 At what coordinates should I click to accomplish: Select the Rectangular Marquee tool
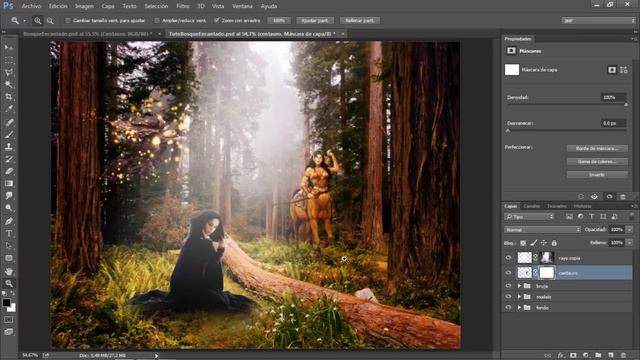[9, 60]
